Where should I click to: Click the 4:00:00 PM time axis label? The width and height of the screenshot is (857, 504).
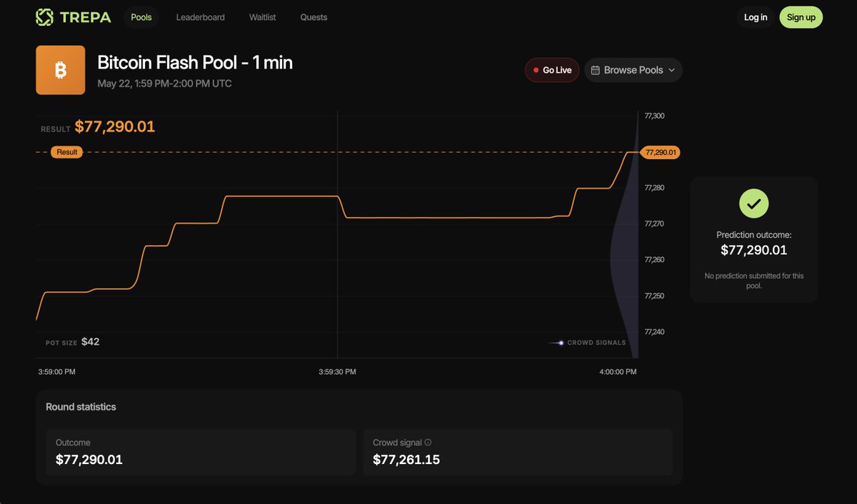pos(618,372)
